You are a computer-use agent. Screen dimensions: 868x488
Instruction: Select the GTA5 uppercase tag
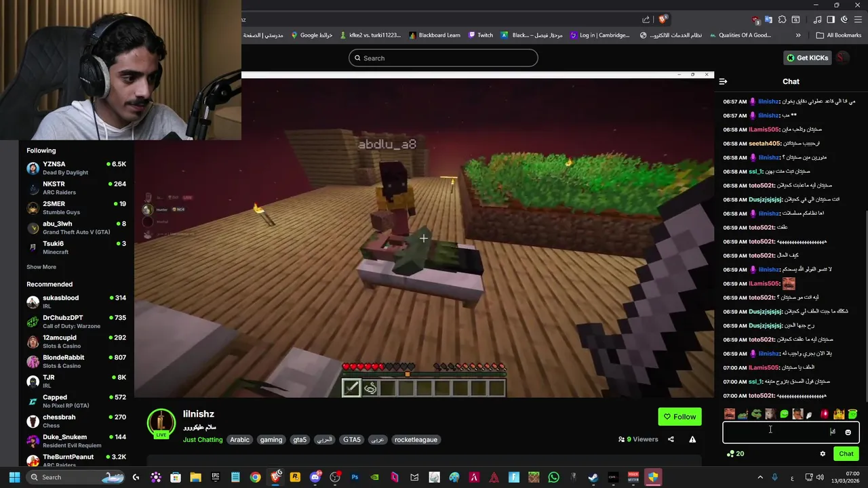click(x=352, y=439)
